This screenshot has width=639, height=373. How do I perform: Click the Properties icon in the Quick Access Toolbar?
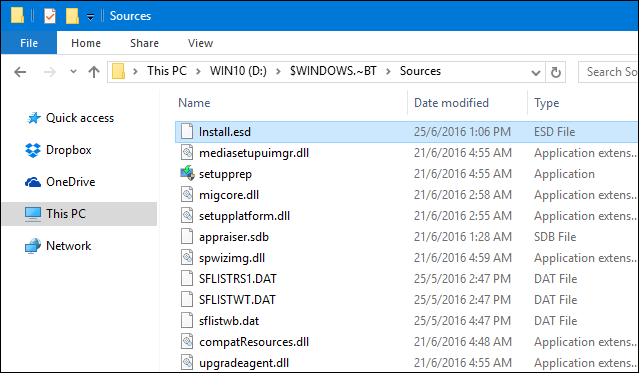[x=50, y=16]
